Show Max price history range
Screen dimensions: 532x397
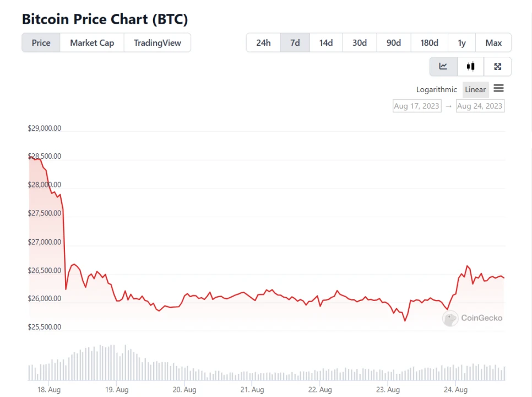(x=493, y=43)
